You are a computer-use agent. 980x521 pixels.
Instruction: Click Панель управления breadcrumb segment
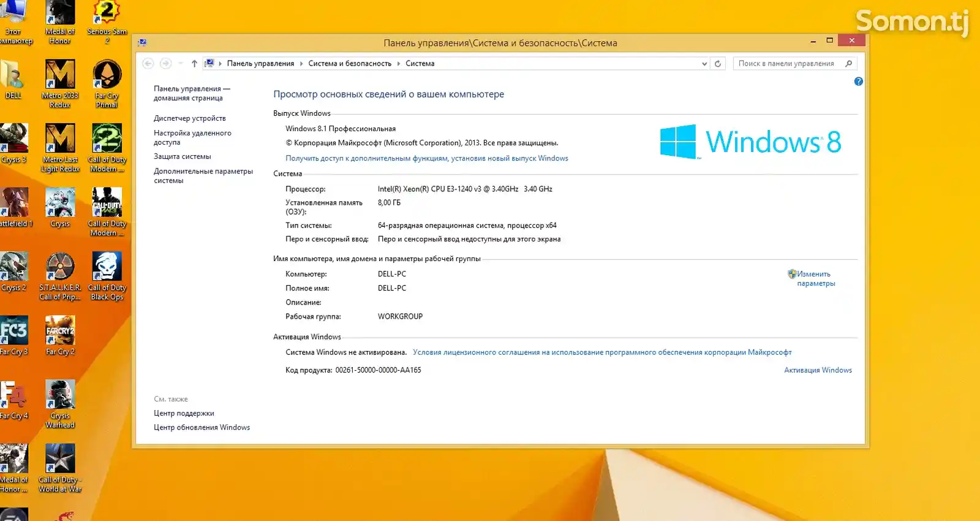click(x=260, y=64)
